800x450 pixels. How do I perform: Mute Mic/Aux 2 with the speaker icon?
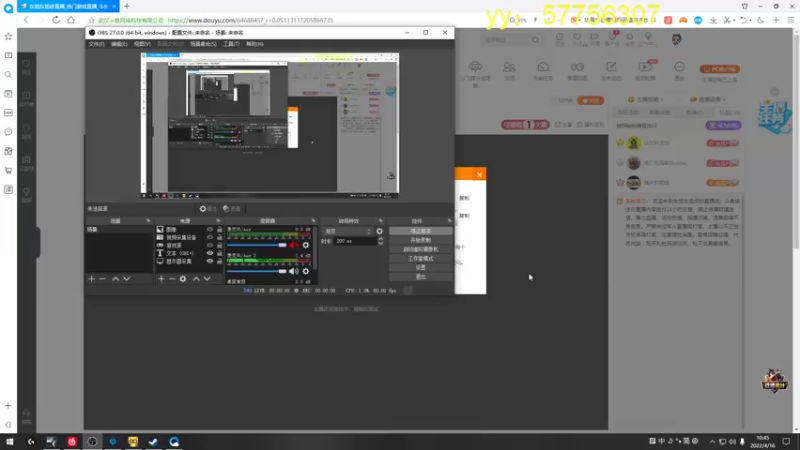coord(293,271)
